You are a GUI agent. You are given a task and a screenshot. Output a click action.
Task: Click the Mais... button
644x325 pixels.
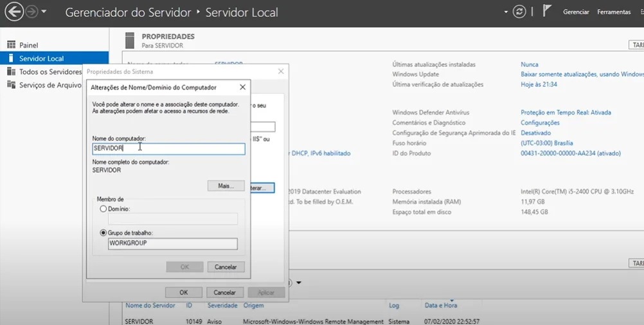click(226, 186)
